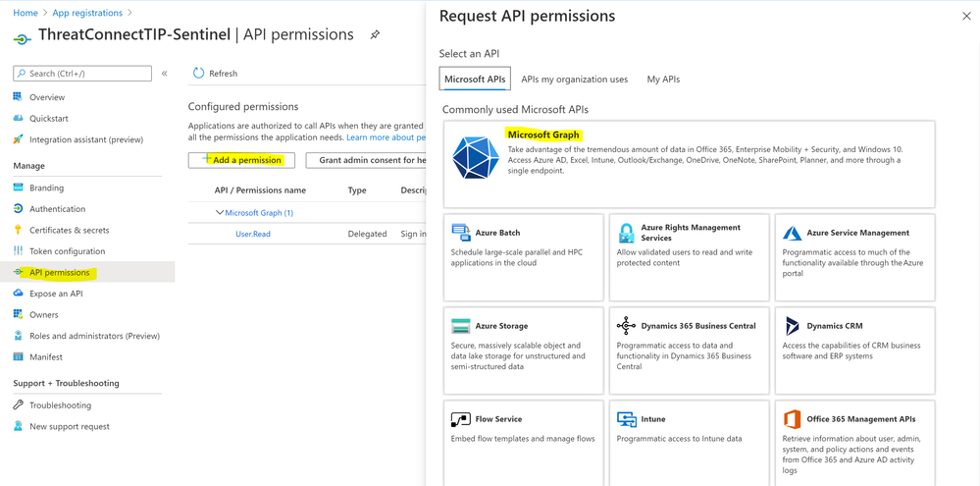Click the Branding icon
The width and height of the screenshot is (980, 486).
tap(18, 188)
